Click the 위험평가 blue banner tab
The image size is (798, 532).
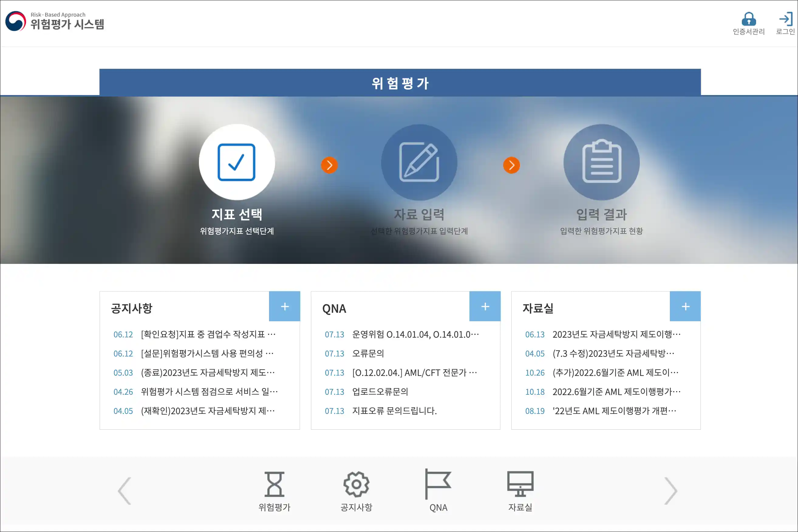coord(400,83)
